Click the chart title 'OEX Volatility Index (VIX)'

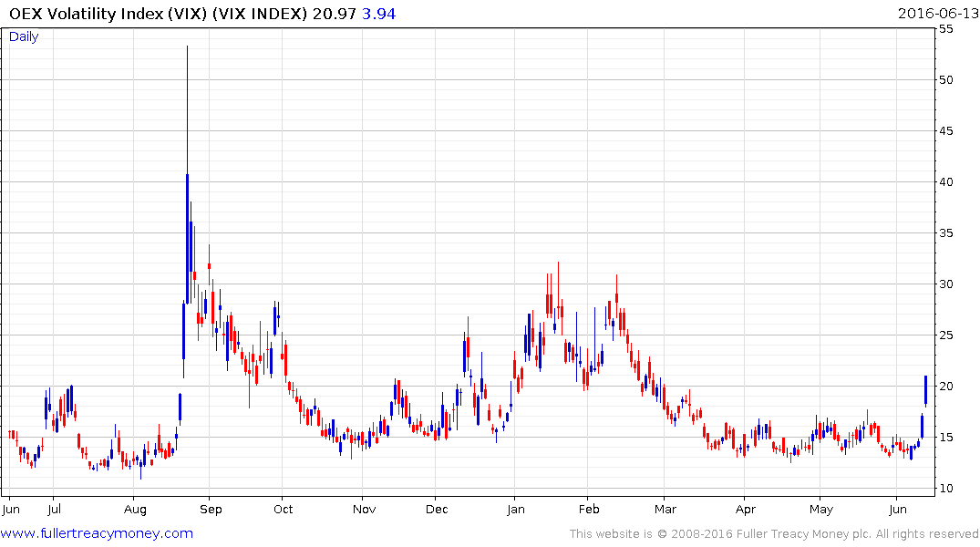pyautogui.click(x=108, y=14)
